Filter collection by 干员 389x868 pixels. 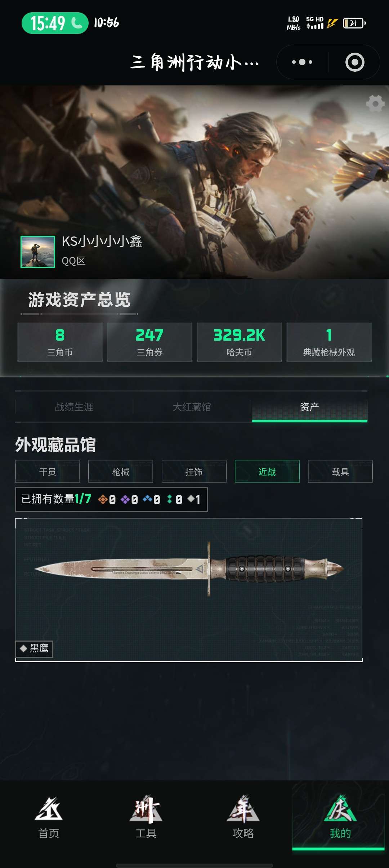(x=48, y=471)
